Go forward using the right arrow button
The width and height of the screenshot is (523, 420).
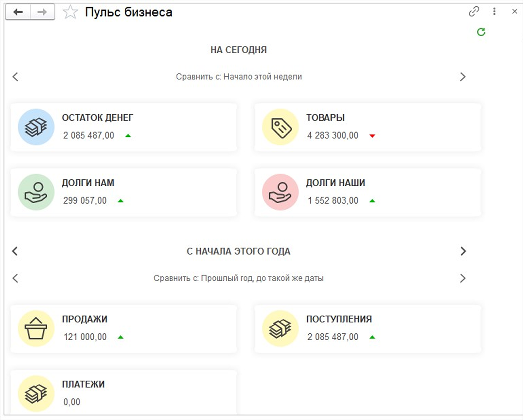coord(42,13)
